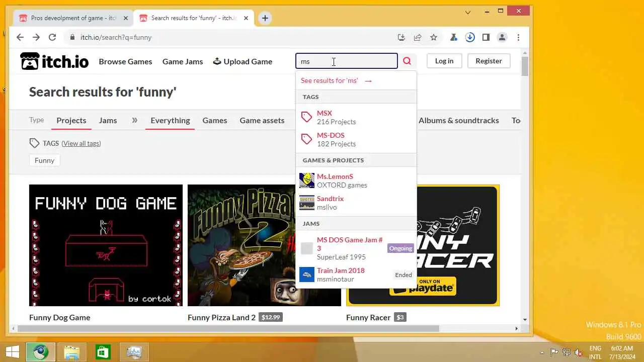Click the horizontal scrollbar at page bottom
The width and height of the screenshot is (644, 362).
tap(228, 328)
